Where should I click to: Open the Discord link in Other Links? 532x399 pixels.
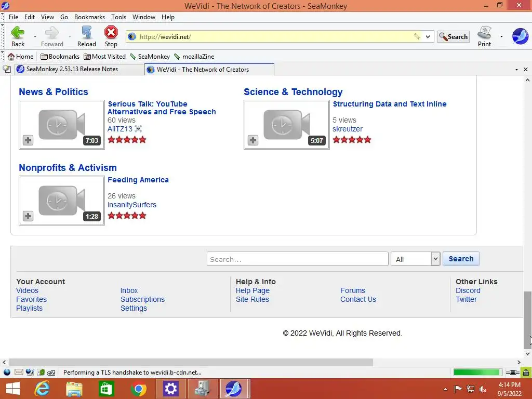[468, 290]
